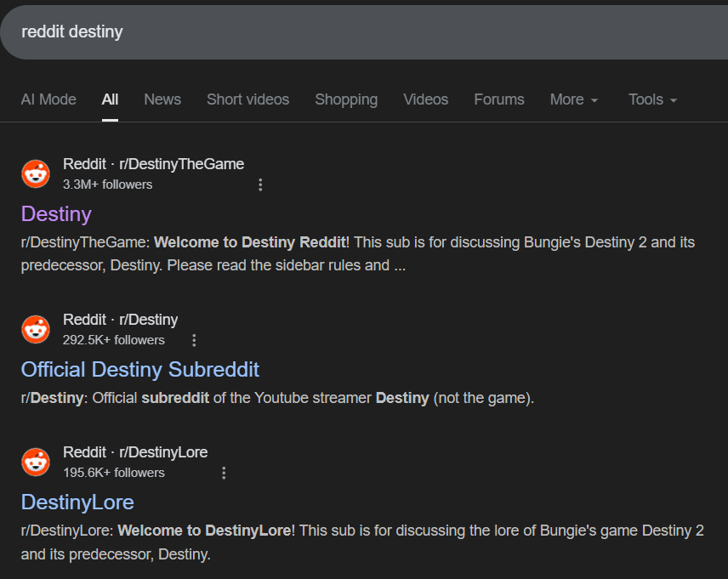Open three-dot menu for r/DestinyLore result
This screenshot has height=579, width=728.
tap(224, 473)
